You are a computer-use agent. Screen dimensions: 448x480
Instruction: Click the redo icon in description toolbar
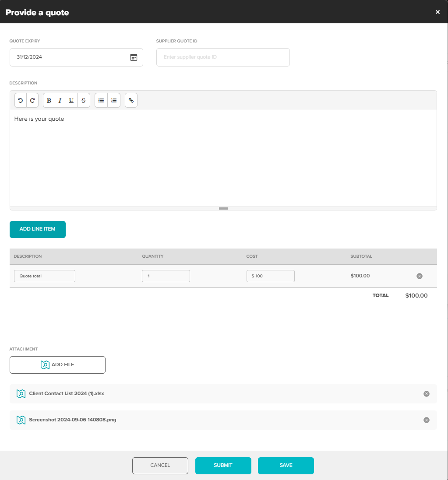click(32, 100)
